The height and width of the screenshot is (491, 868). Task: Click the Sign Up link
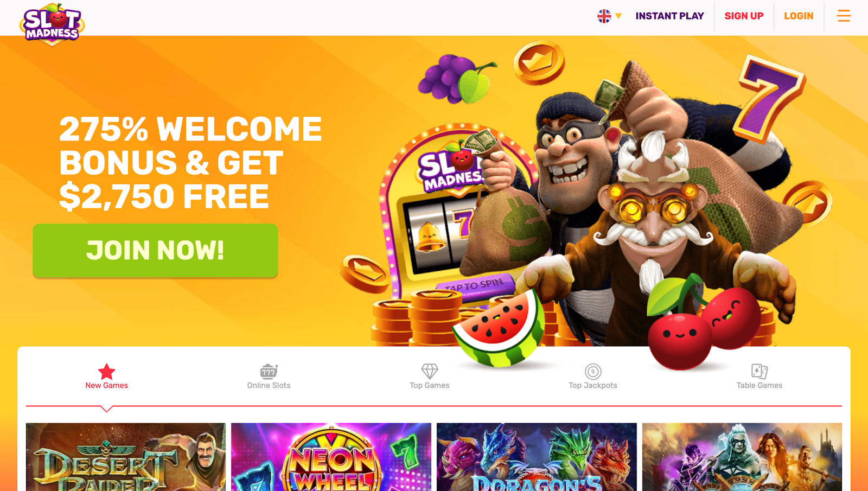click(744, 16)
